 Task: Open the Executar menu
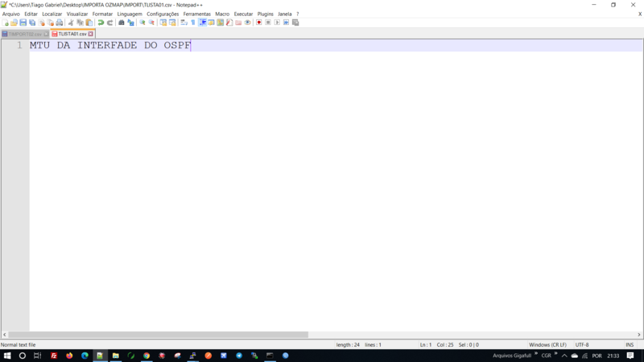243,14
